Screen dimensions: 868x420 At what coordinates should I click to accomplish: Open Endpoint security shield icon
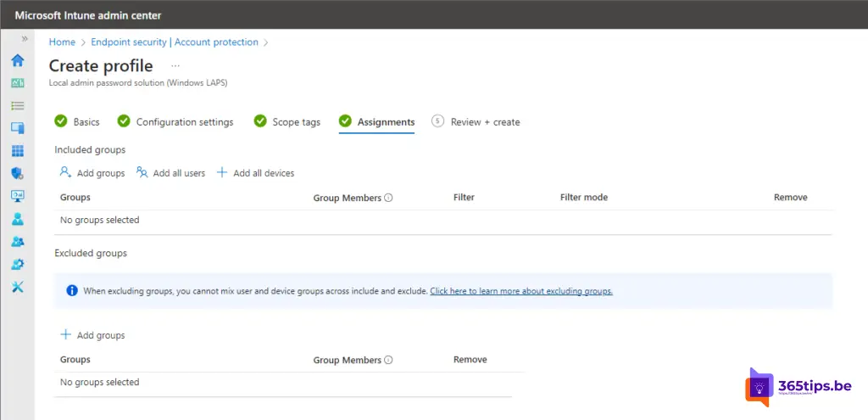[x=18, y=173]
